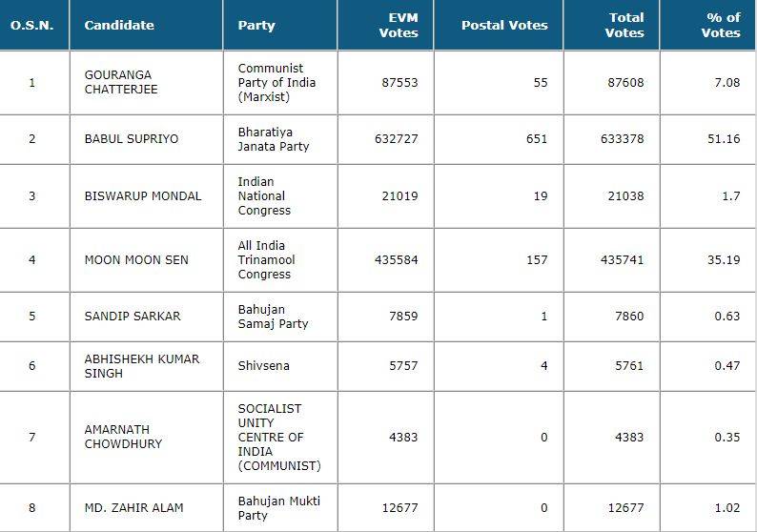Select the Shivsena party cell
757x532 pixels.
(264, 366)
